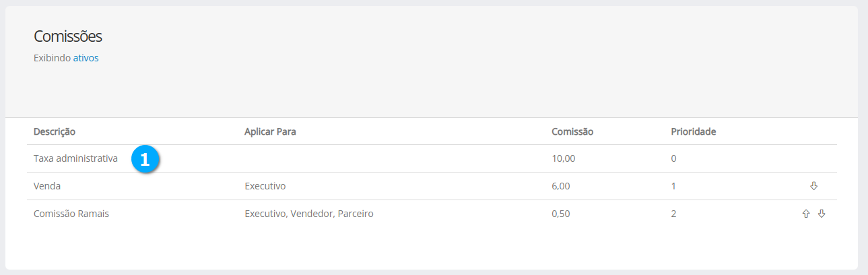Open the Taxa administrativa commission
The height and width of the screenshot is (275, 868).
click(75, 159)
